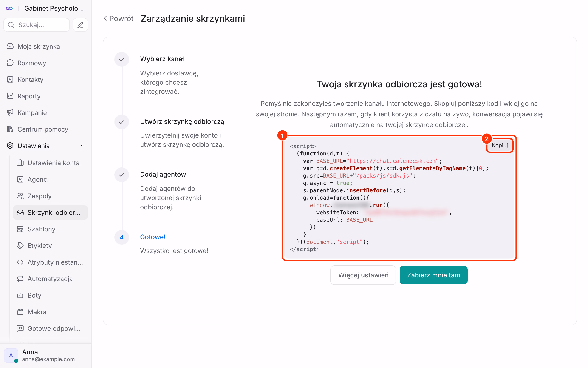This screenshot has height=368, width=588.
Task: Click the app logo in top left
Action: point(9,8)
